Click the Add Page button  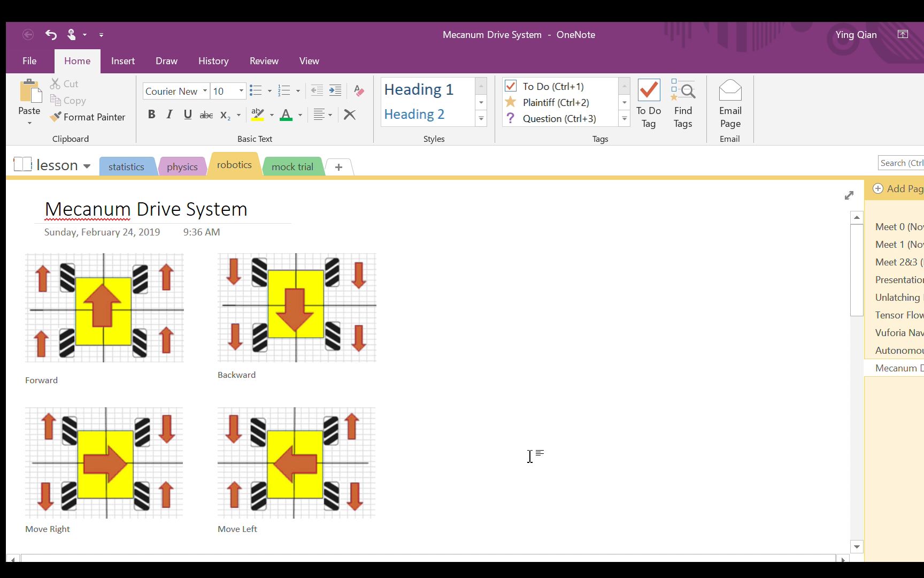(x=897, y=188)
